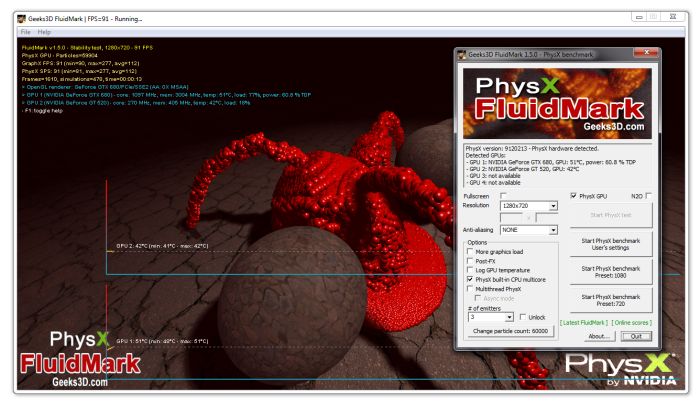Click Change particle count: 60000 button

tap(510, 331)
